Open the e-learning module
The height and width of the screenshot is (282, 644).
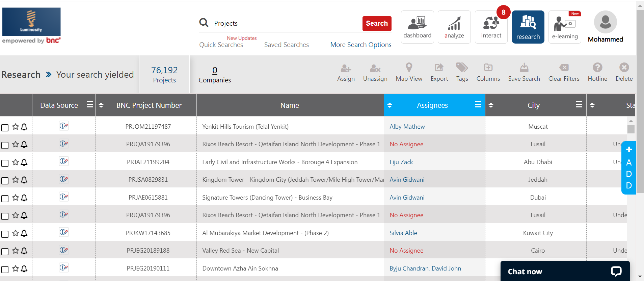565,27
